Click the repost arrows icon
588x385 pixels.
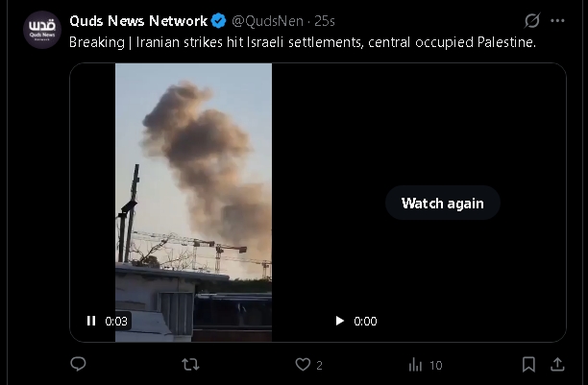[190, 365]
